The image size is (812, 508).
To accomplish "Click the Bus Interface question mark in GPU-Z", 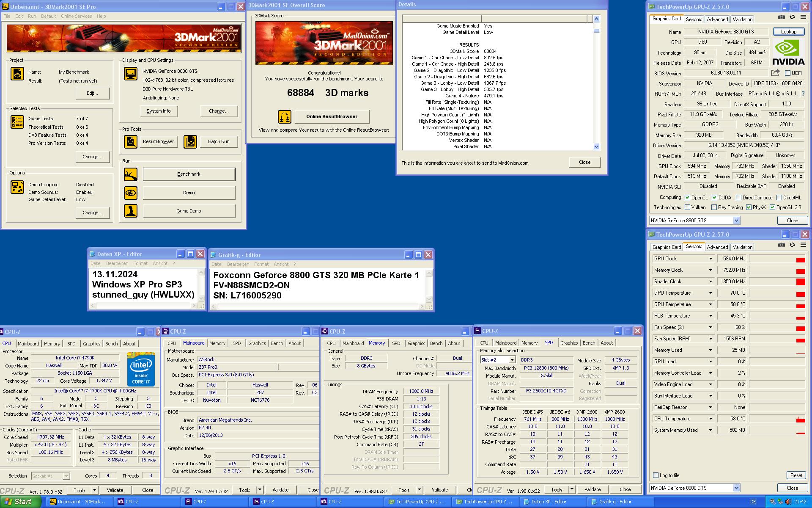I will point(803,94).
